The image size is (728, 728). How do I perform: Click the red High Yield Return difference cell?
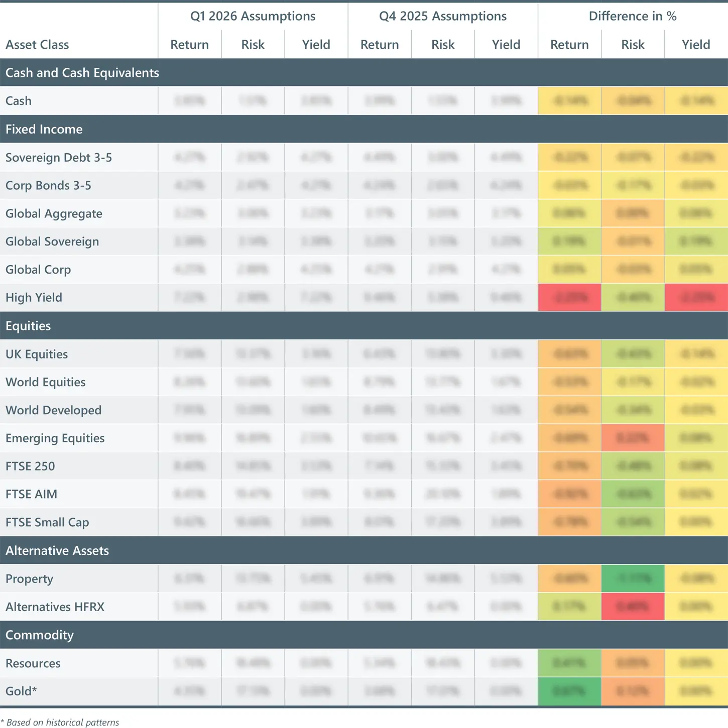click(569, 298)
